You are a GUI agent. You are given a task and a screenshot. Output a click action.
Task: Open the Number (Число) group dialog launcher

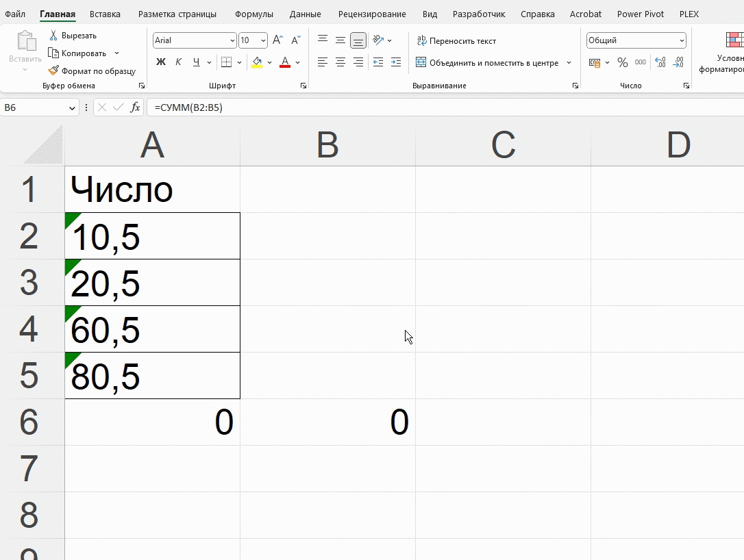tap(686, 86)
